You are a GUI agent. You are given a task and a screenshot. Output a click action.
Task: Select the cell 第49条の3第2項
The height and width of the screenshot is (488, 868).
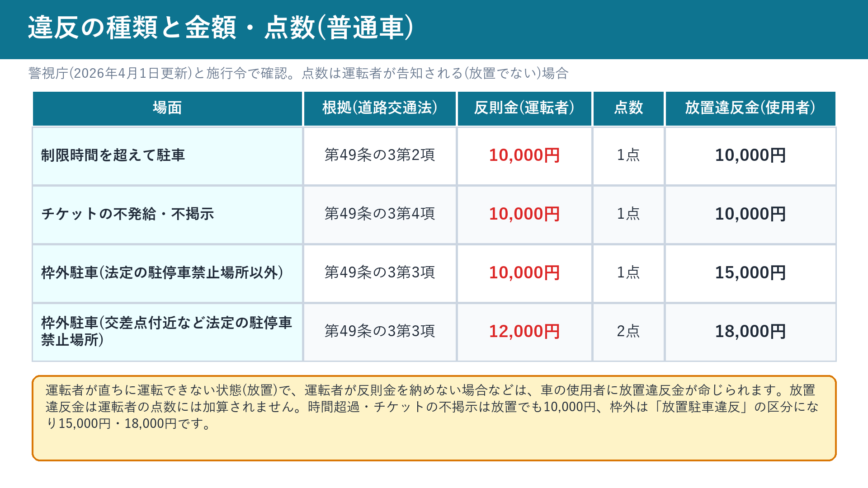(380, 155)
